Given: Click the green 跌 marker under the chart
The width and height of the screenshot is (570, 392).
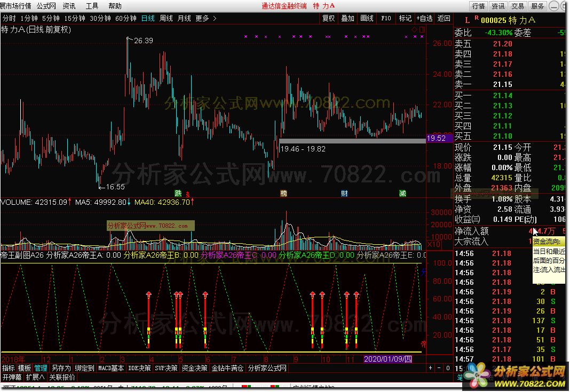Looking at the screenshot, I should click(178, 193).
